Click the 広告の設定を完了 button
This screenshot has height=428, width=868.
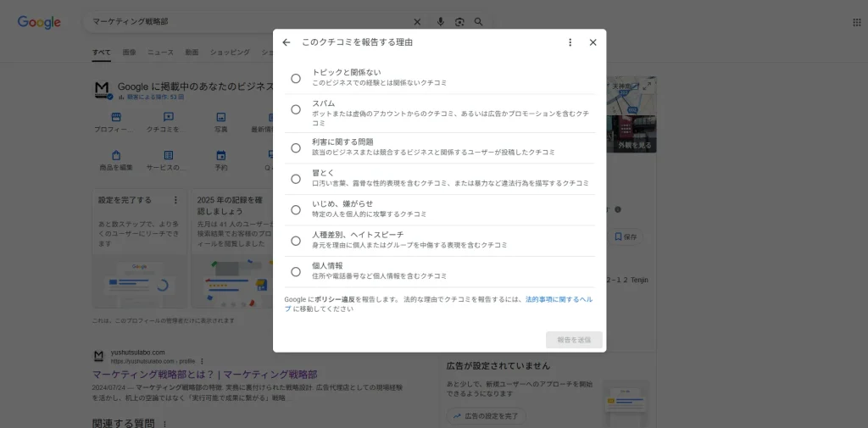(x=487, y=416)
